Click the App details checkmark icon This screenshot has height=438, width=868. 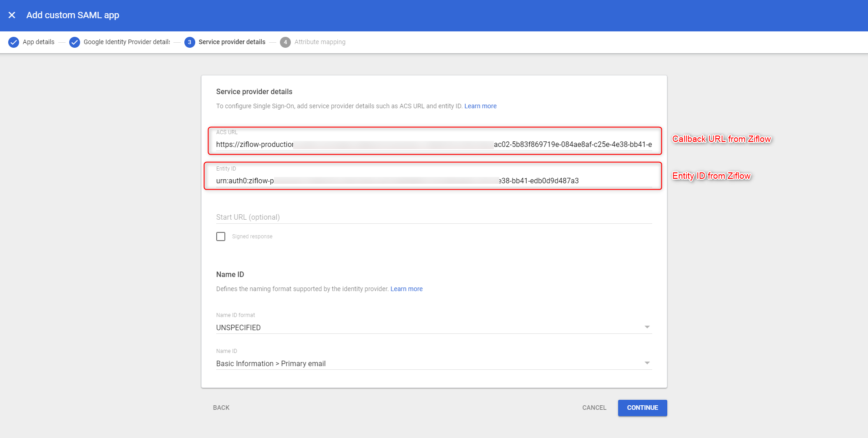click(x=14, y=42)
